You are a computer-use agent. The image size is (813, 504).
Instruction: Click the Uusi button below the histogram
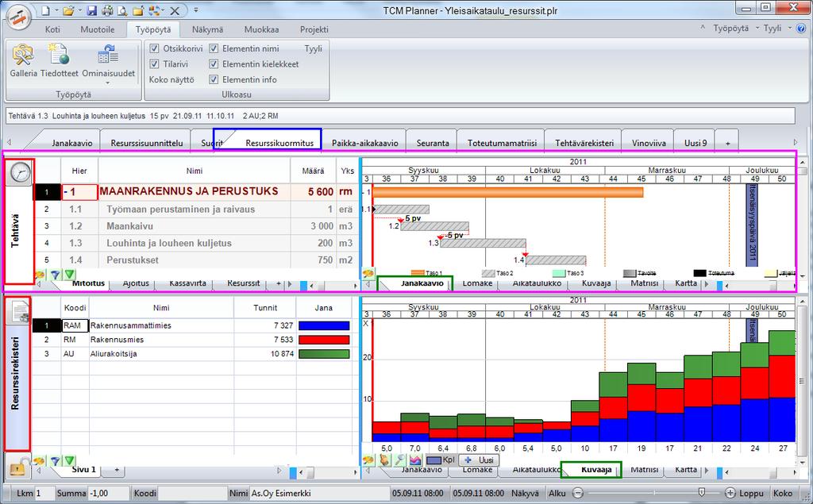click(x=479, y=460)
